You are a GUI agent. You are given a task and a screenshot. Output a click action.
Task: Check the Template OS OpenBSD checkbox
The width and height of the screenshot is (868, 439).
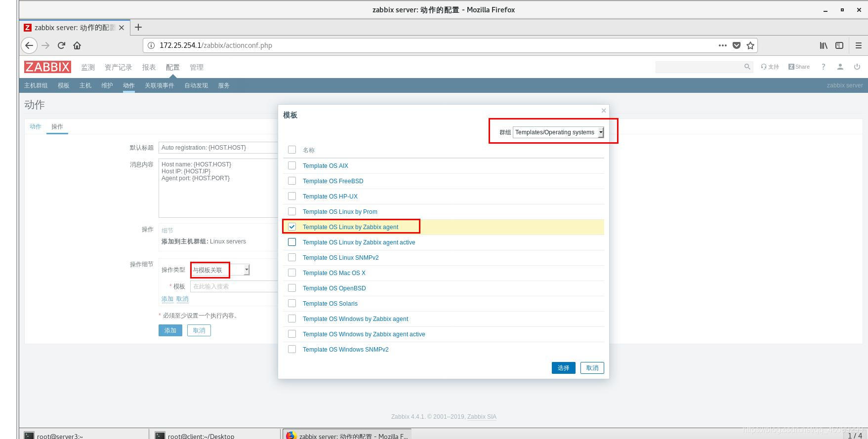(x=292, y=288)
